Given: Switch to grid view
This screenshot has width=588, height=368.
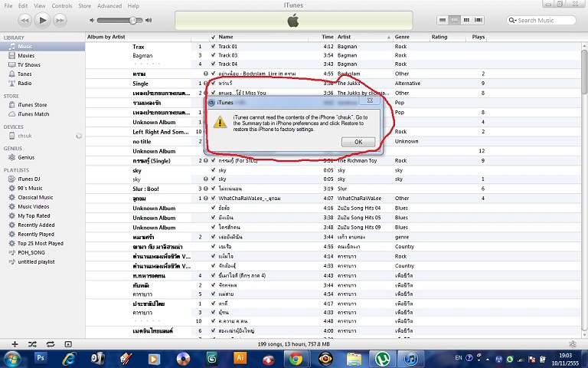Looking at the screenshot, I should click(x=466, y=20).
